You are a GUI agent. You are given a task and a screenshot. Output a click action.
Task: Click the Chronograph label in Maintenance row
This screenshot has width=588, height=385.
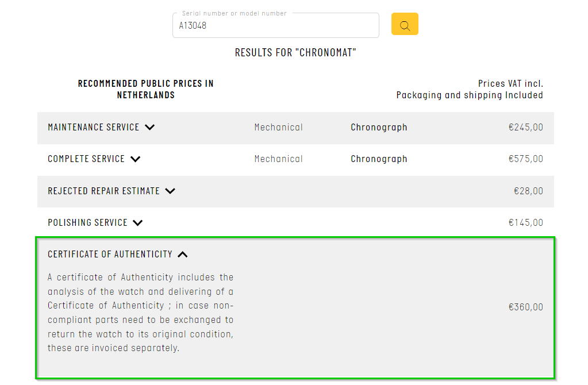point(379,128)
